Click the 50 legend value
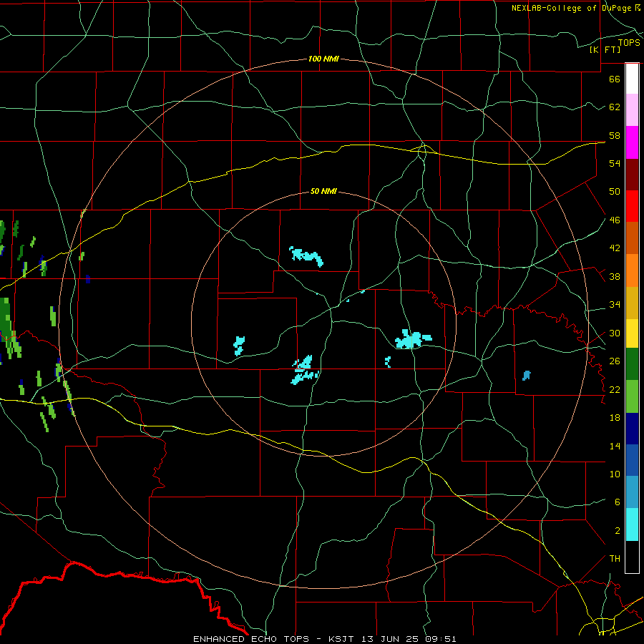644x644 pixels. click(615, 192)
